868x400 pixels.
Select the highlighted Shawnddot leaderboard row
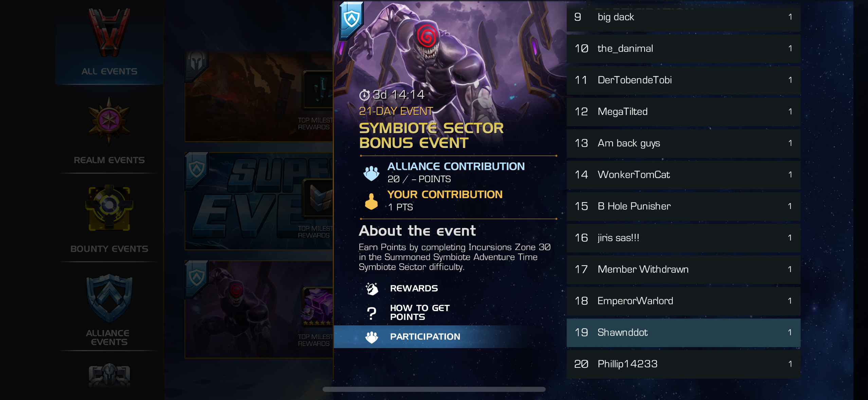[x=683, y=332]
